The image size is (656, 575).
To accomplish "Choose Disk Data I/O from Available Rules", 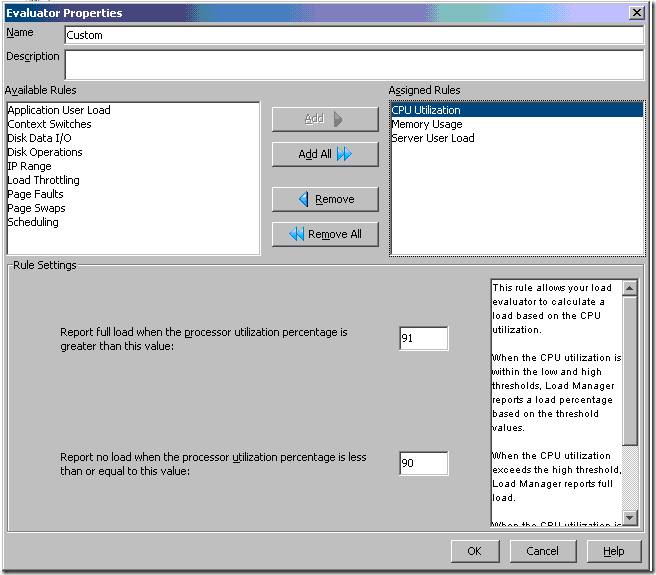I will pyautogui.click(x=41, y=138).
